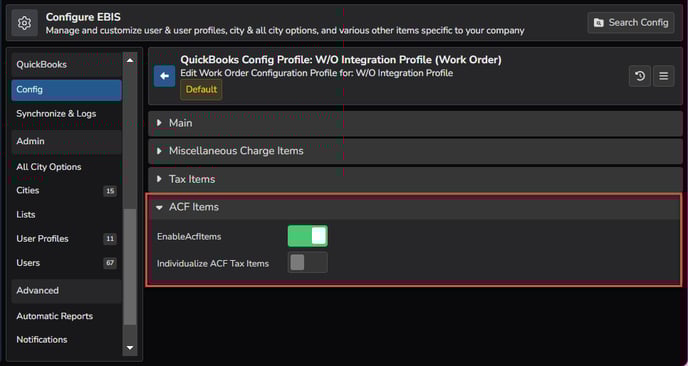Click the Search Config button
The image size is (688, 366).
pos(631,23)
